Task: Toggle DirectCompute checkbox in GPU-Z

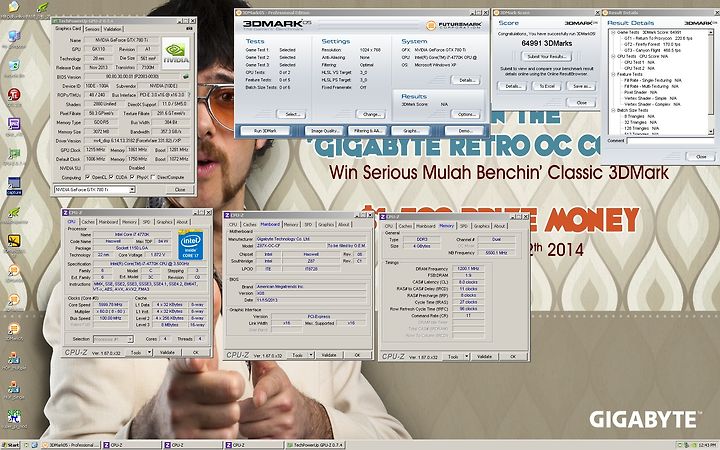Action: click(x=153, y=177)
